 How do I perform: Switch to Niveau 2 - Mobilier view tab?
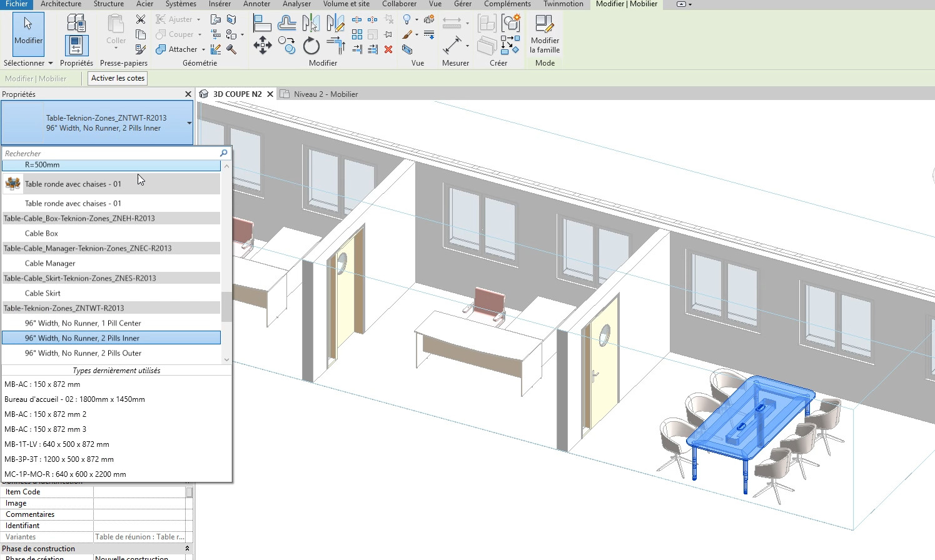coord(325,94)
